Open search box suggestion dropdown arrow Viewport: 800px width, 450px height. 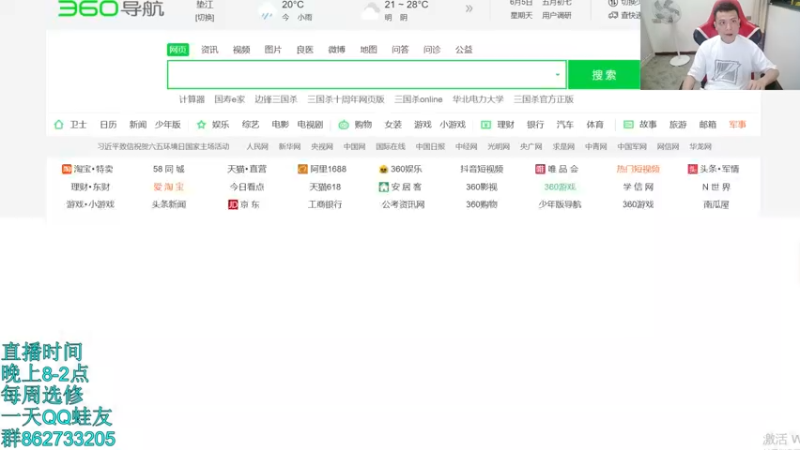point(557,74)
